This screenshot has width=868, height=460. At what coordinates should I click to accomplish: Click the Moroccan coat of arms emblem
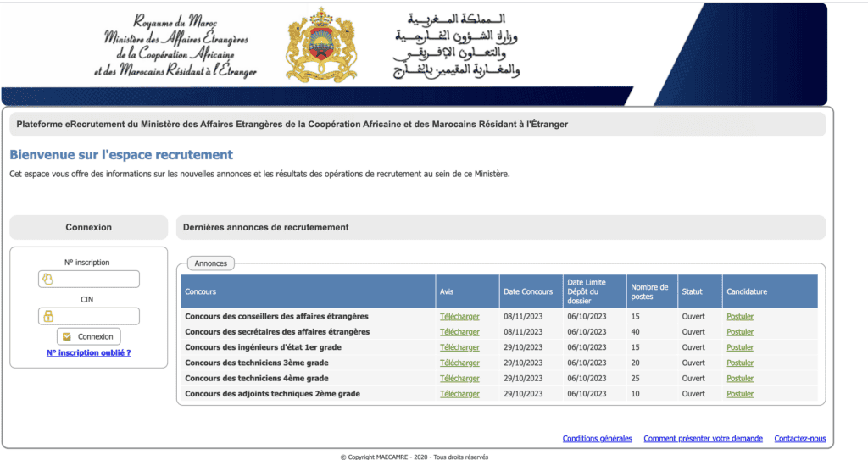pos(321,45)
